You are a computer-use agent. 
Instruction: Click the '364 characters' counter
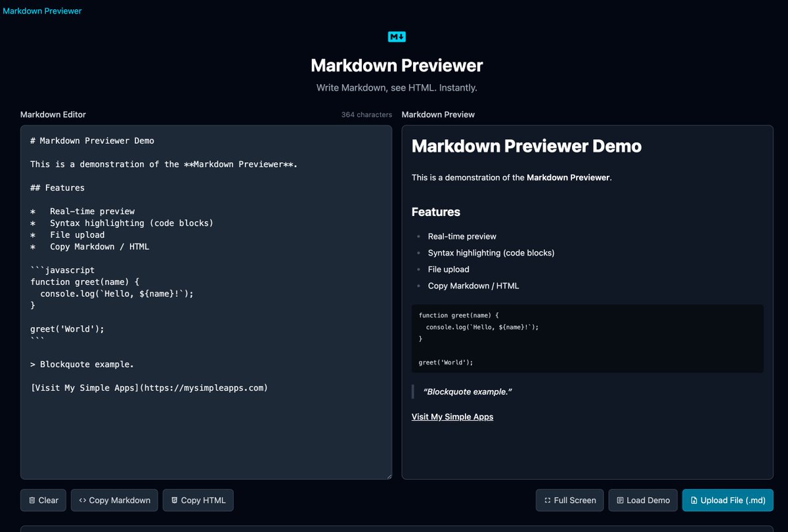click(x=366, y=114)
